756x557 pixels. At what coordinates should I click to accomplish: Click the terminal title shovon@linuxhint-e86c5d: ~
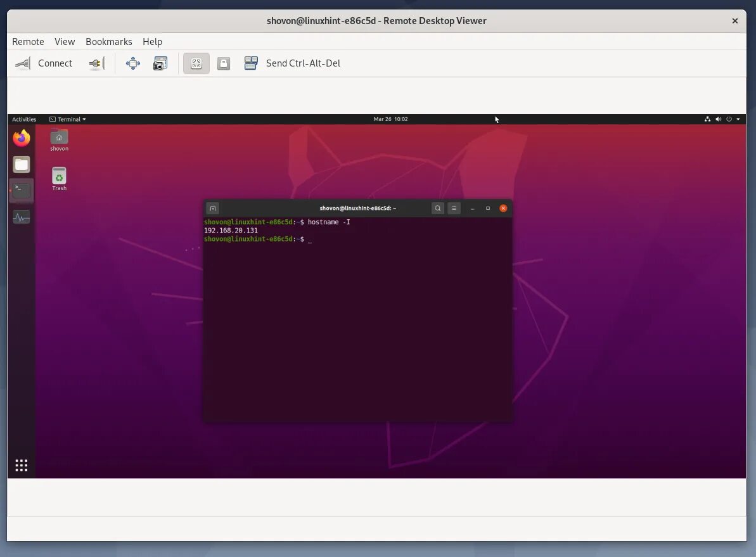pyautogui.click(x=358, y=208)
